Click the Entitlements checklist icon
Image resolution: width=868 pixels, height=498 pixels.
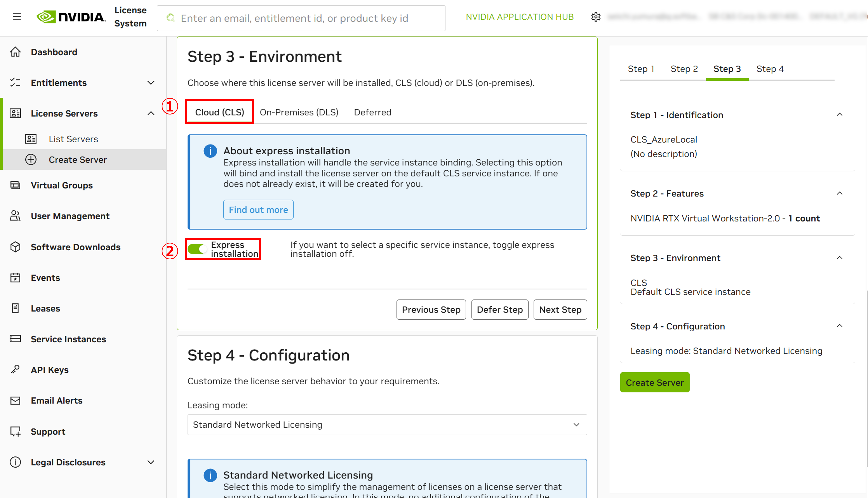click(x=15, y=82)
